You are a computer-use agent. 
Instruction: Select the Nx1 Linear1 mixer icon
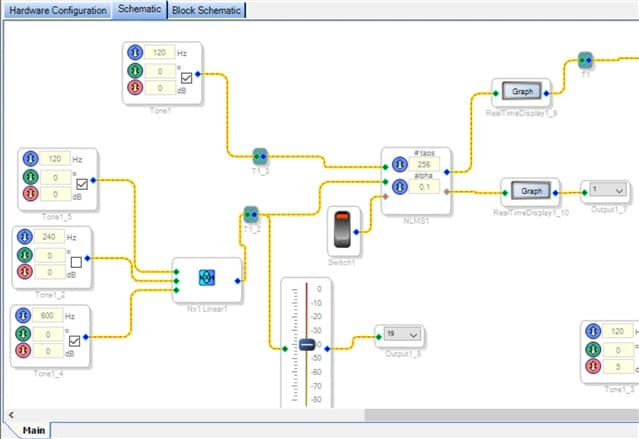coord(207,278)
